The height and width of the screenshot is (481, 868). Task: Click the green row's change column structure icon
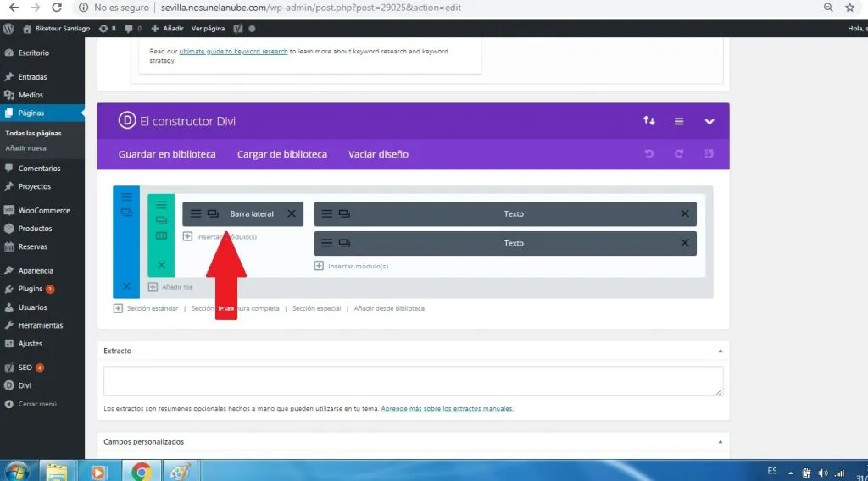tap(161, 235)
